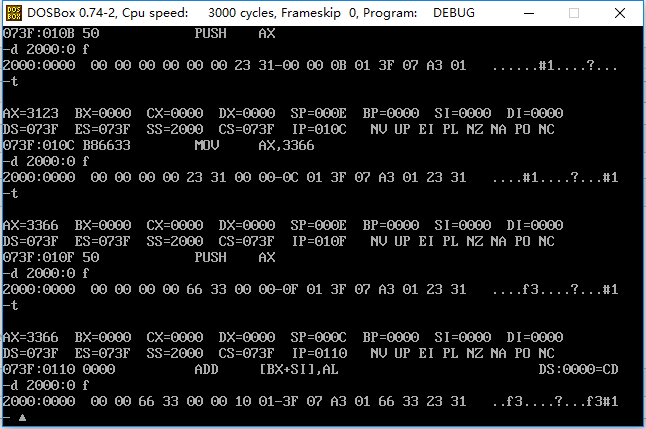
Task: Click "PUSH AX" on the 073F:010B line
Action: pyautogui.click(x=234, y=33)
